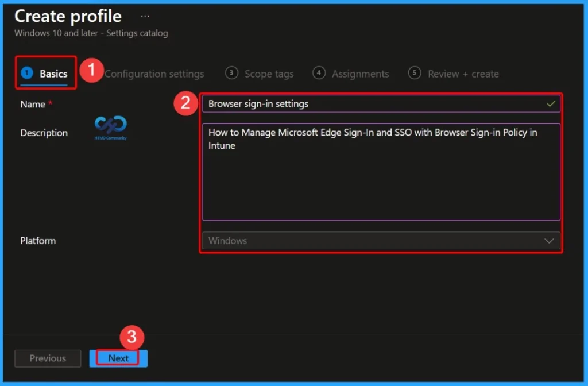The image size is (588, 386).
Task: Select the Assignments tab
Action: click(x=359, y=74)
